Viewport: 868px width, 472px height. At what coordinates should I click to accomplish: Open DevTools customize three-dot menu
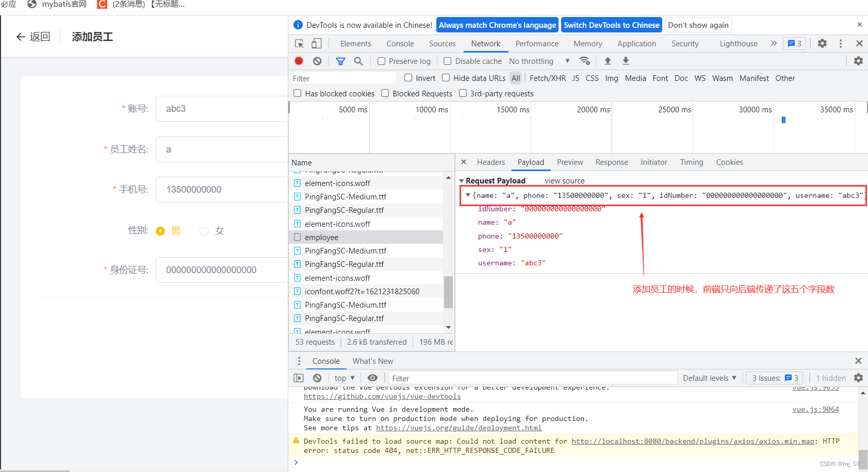coord(841,43)
